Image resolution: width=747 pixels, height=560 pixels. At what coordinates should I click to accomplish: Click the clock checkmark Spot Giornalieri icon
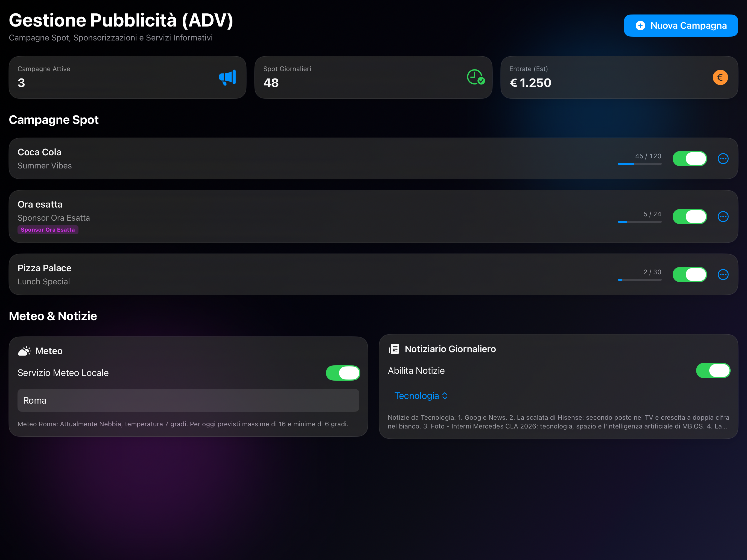[475, 77]
